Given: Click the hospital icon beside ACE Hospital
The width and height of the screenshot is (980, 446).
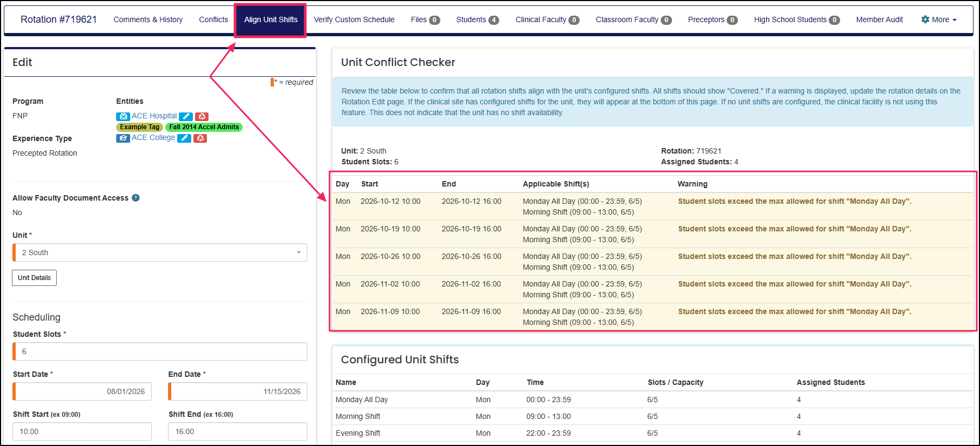Looking at the screenshot, I should [123, 116].
